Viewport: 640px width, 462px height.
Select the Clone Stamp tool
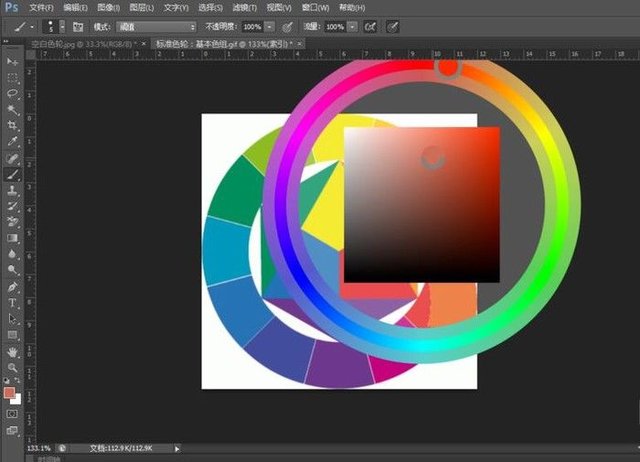click(12, 189)
